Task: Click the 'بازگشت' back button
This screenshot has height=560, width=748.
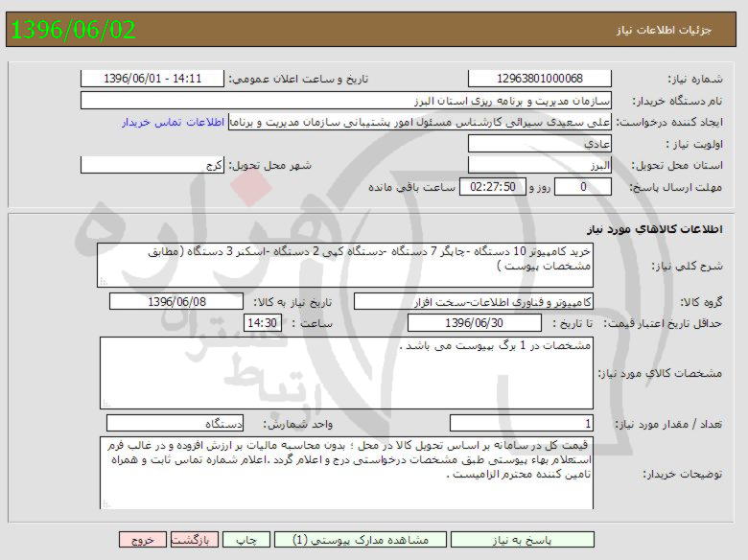Action: click(x=195, y=540)
